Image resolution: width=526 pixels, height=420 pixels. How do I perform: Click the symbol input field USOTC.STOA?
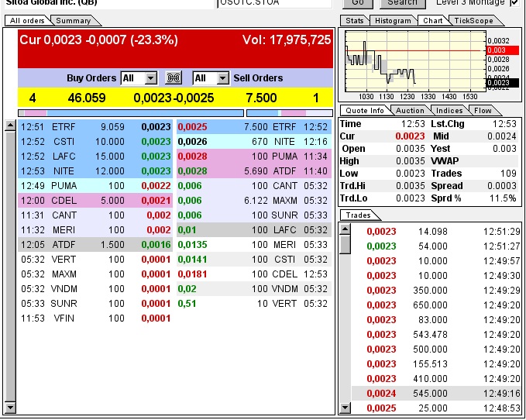[x=274, y=3]
